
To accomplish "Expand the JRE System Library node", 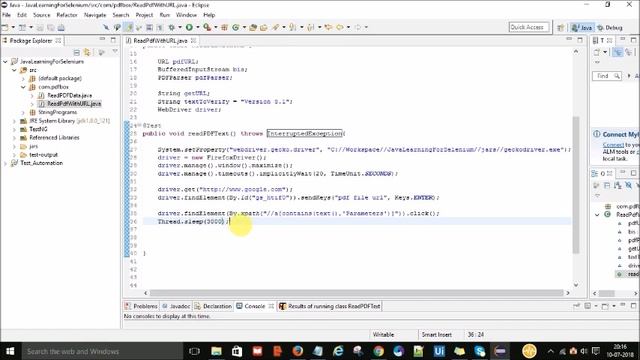I will pyautogui.click(x=14, y=121).
